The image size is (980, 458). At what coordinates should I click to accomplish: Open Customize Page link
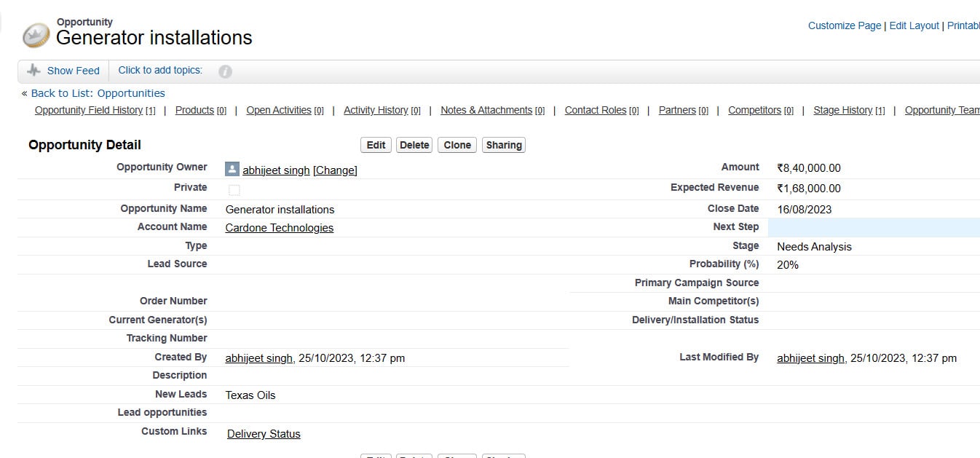click(845, 25)
